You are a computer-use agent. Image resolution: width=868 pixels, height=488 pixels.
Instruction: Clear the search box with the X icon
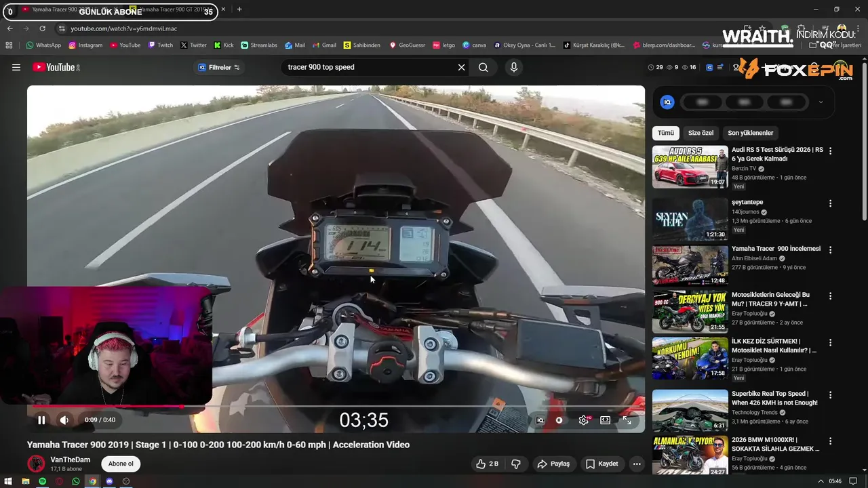461,67
